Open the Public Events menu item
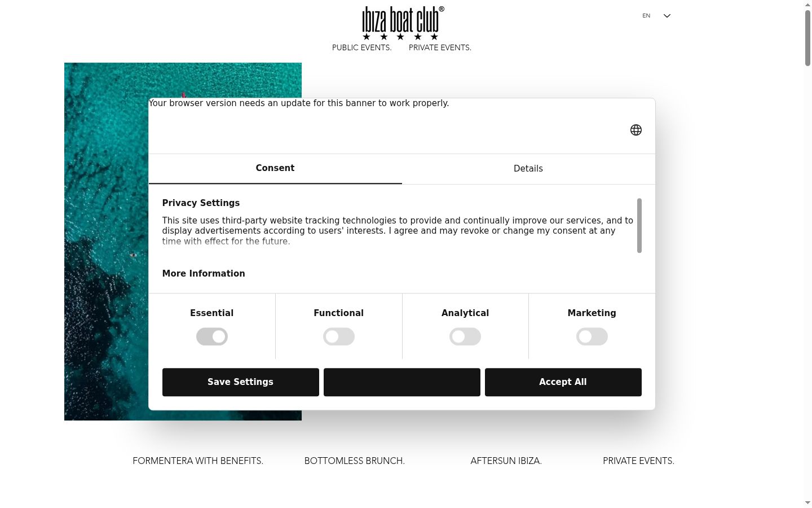This screenshot has width=812, height=508. pyautogui.click(x=362, y=47)
